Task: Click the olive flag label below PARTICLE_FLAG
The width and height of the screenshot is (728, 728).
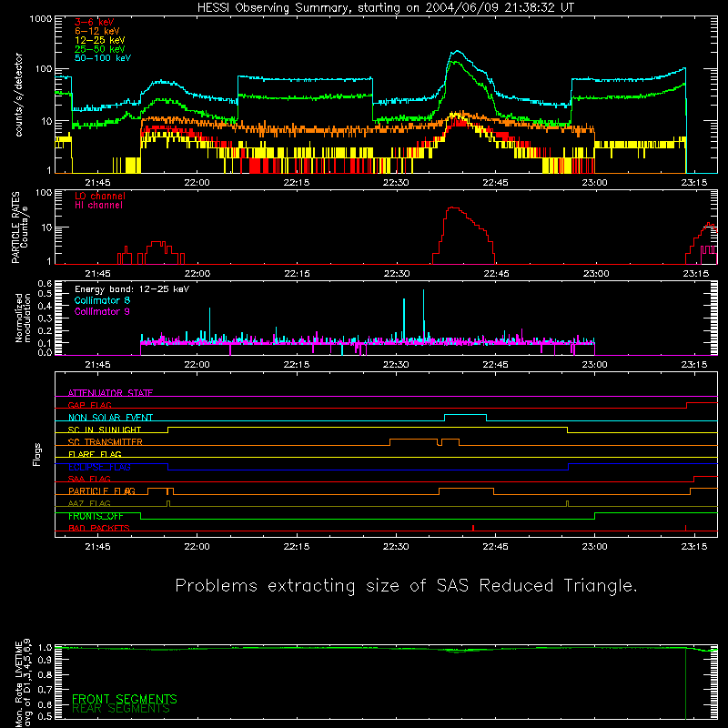Action: click(89, 503)
